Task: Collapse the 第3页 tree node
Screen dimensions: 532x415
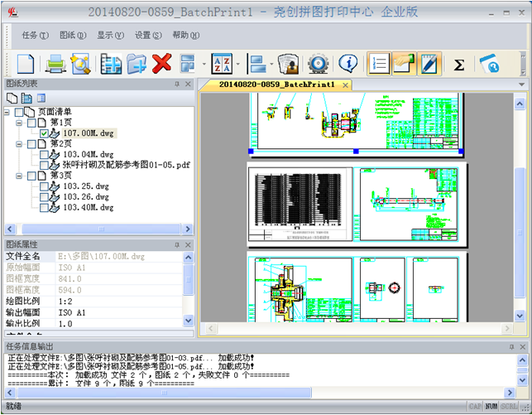Action: coord(19,176)
